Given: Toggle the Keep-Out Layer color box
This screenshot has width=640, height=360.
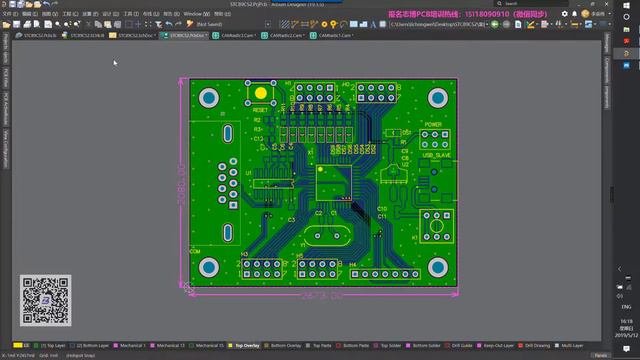Looking at the screenshot, I should (x=479, y=346).
